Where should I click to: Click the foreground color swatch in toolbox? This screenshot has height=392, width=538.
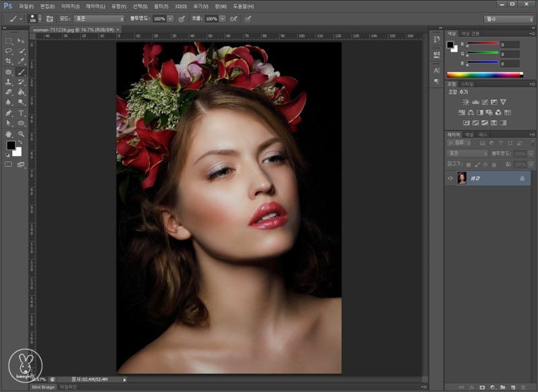[11, 145]
